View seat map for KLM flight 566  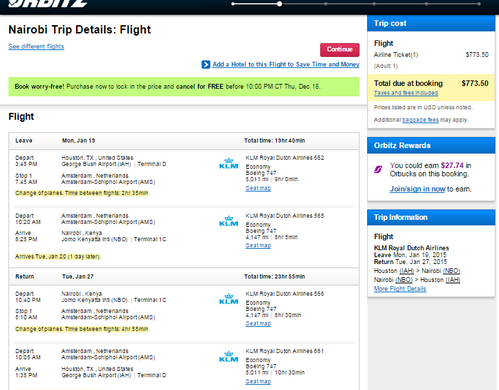pos(258,324)
